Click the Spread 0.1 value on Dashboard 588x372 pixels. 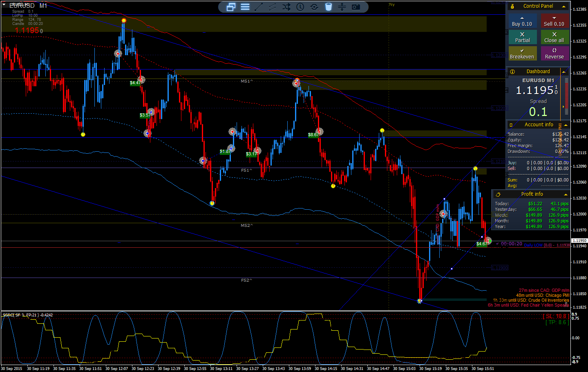[538, 112]
